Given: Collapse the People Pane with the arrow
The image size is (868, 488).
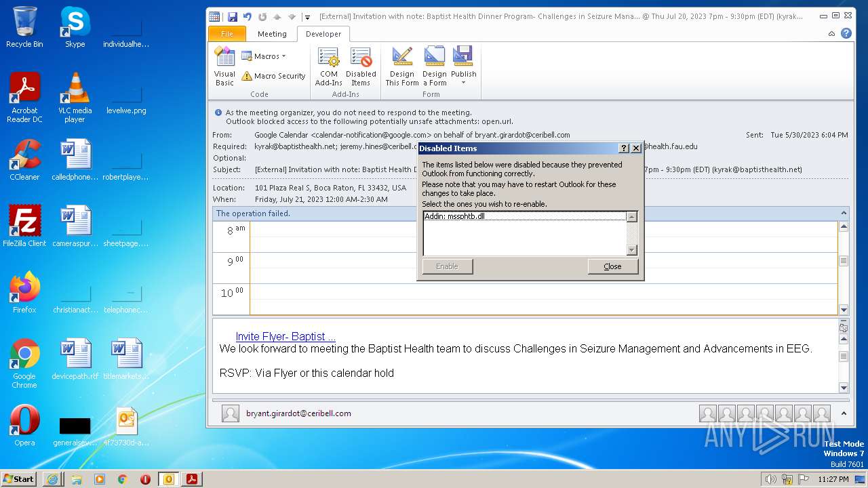Looking at the screenshot, I should coord(844,413).
